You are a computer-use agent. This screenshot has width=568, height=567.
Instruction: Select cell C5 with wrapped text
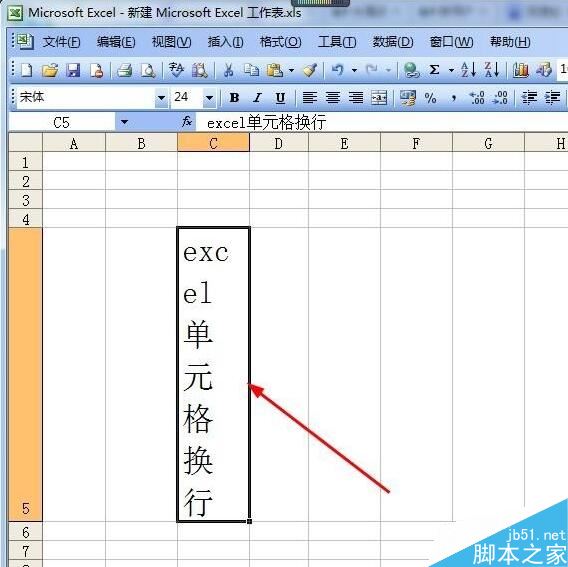tap(213, 375)
